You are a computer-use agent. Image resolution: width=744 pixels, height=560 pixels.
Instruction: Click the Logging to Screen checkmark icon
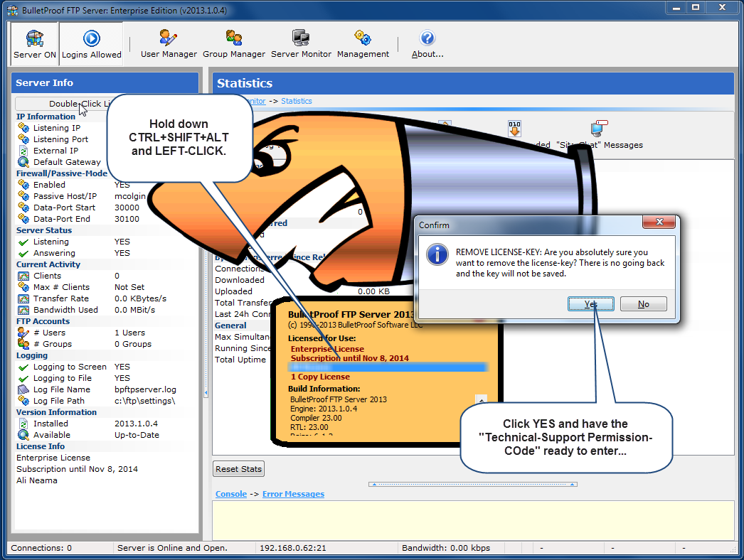(x=23, y=367)
